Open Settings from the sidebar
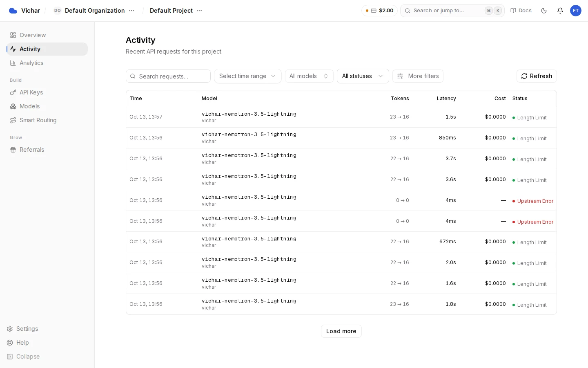This screenshot has width=588, height=368. (22, 329)
